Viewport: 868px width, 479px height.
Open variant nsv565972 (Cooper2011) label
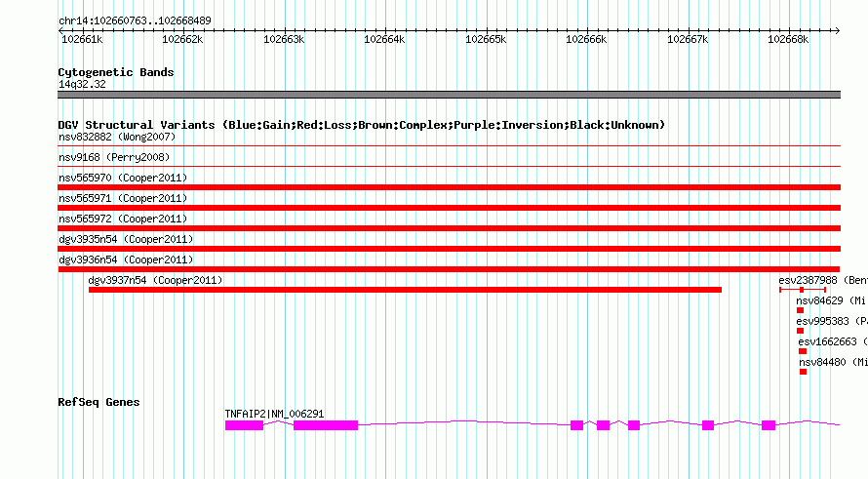123,219
